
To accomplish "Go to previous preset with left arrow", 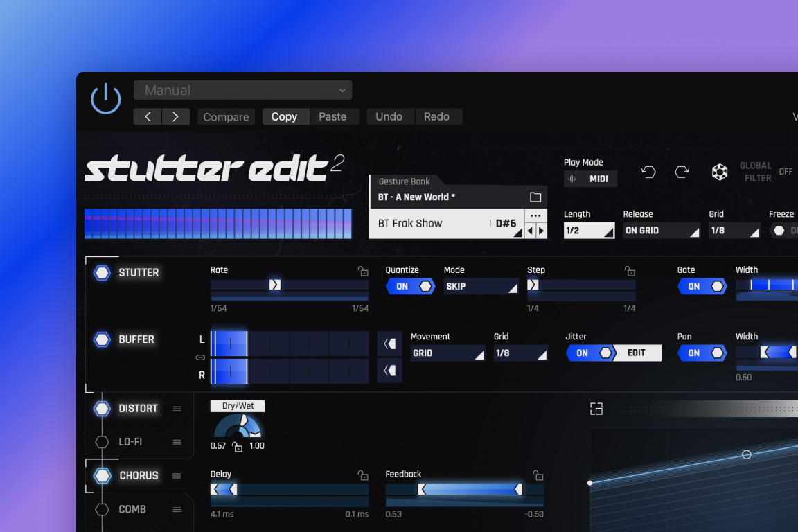I will (x=148, y=116).
